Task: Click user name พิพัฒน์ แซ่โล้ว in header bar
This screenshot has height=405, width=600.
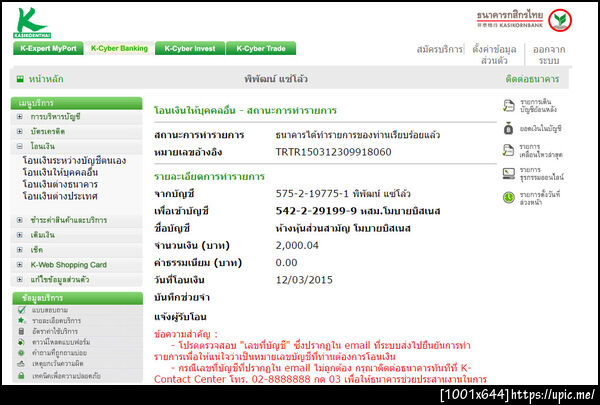Action: tap(276, 79)
